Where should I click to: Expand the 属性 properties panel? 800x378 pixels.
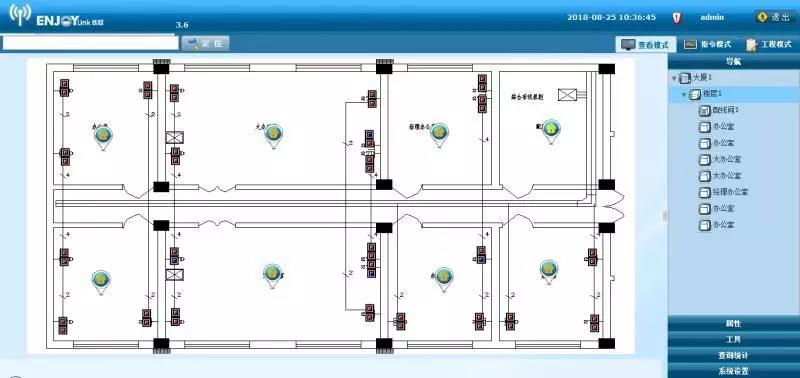click(733, 323)
